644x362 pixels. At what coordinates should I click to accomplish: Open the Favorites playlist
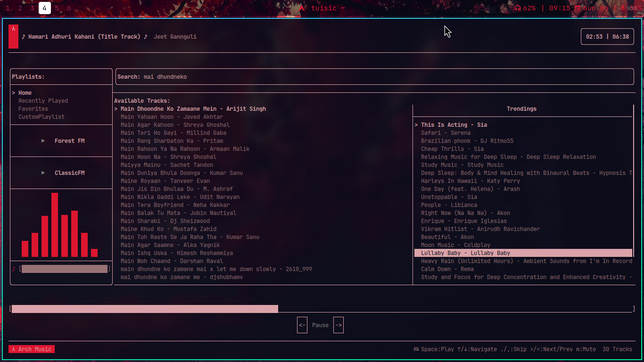click(x=33, y=109)
